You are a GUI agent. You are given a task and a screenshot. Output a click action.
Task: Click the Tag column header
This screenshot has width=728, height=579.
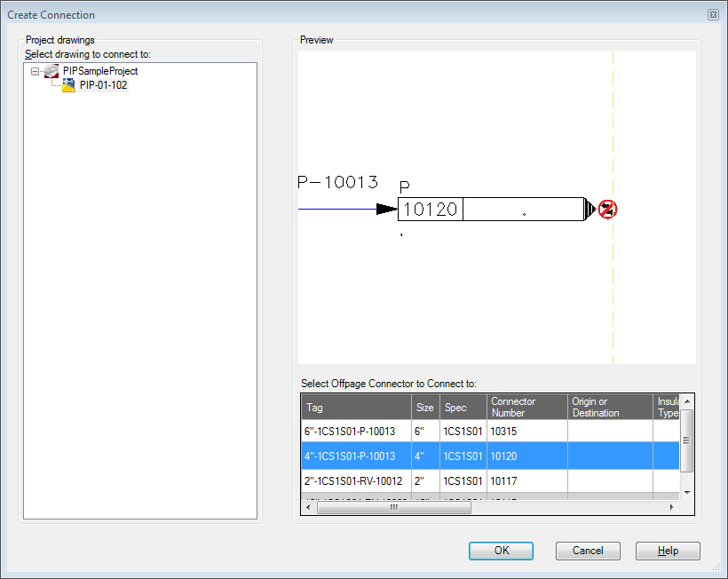point(356,408)
